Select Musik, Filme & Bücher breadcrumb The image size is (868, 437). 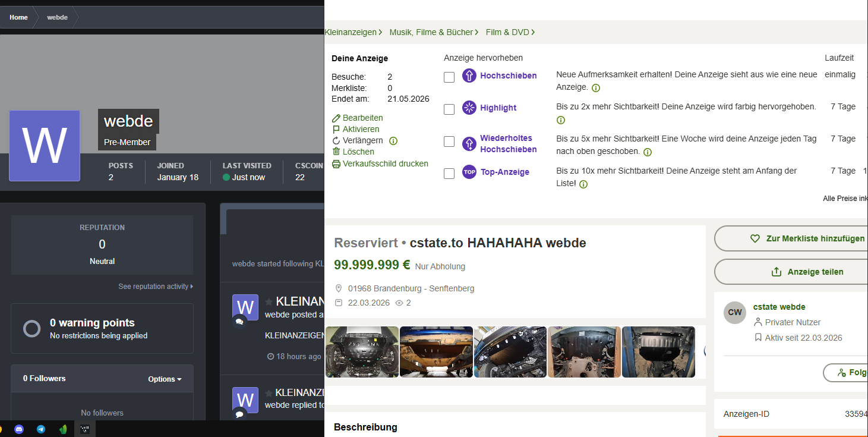pyautogui.click(x=434, y=32)
